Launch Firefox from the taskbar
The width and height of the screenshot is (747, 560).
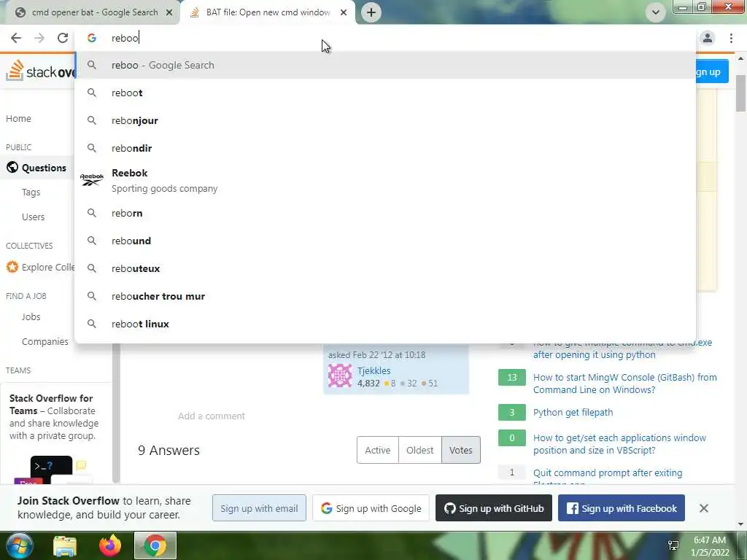click(x=110, y=545)
